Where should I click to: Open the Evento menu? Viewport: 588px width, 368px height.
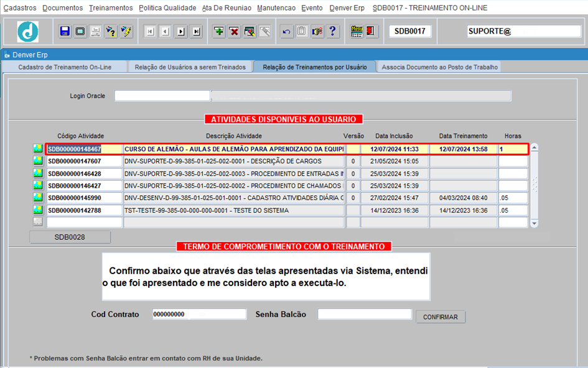click(x=312, y=8)
